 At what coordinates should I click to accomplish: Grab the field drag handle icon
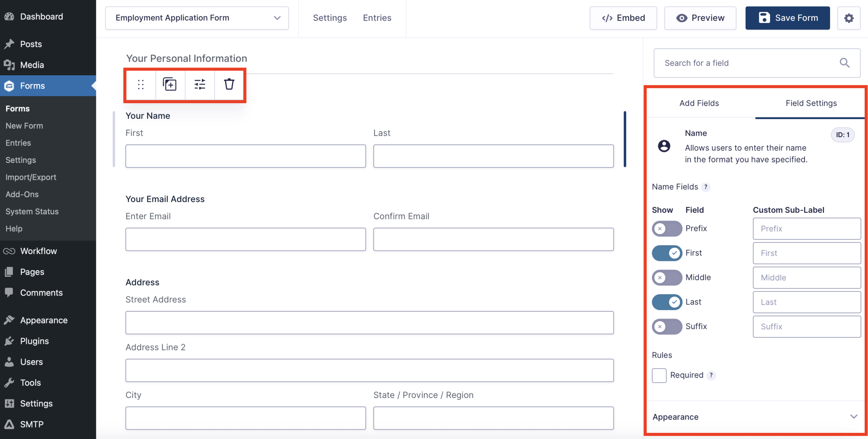point(140,85)
